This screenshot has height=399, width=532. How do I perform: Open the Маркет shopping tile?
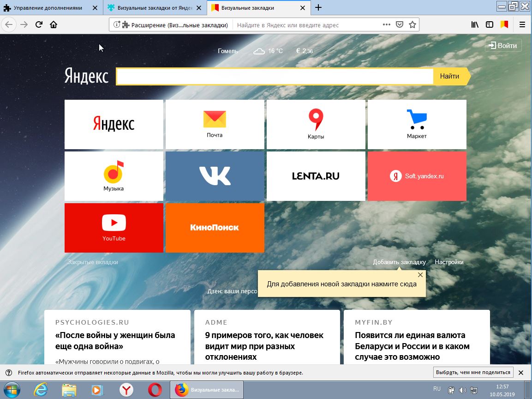tap(417, 124)
